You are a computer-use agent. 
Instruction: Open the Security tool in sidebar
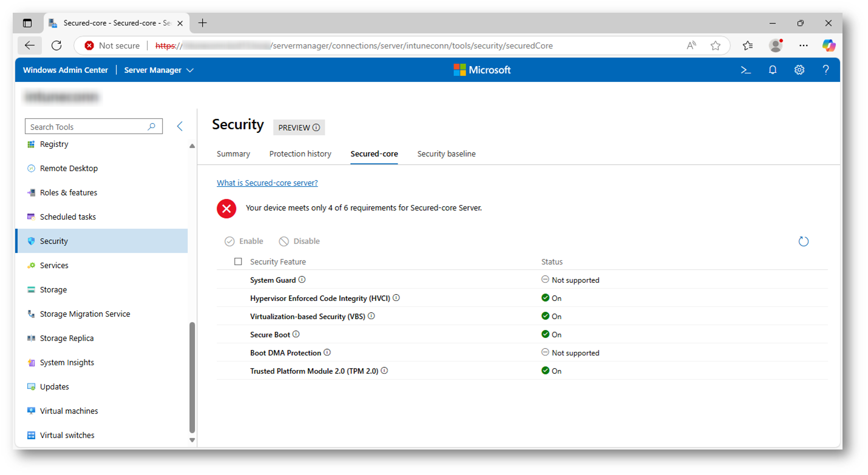point(101,241)
